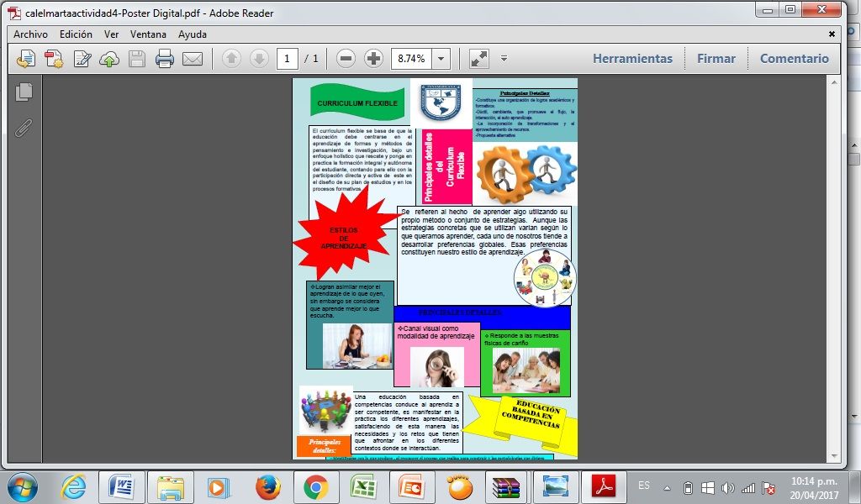Image resolution: width=861 pixels, height=504 pixels.
Task: Go to next page arrow
Action: 259,58
